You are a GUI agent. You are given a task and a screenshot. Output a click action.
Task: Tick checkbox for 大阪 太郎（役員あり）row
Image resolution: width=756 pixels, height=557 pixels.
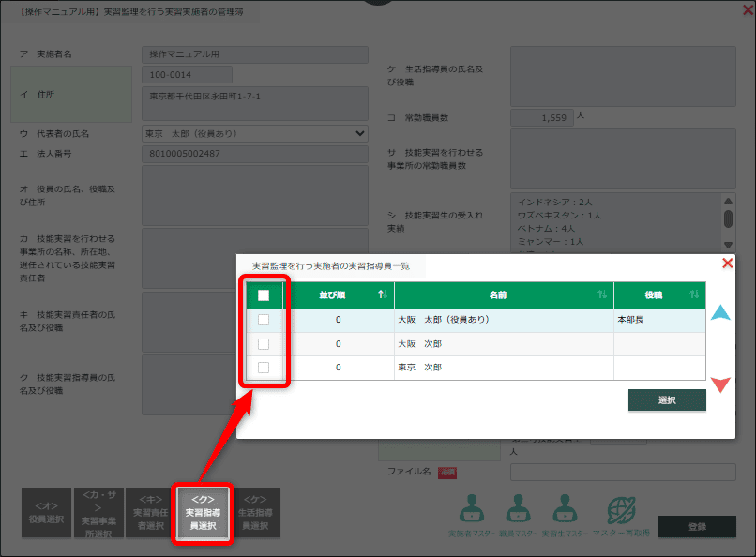click(x=264, y=320)
